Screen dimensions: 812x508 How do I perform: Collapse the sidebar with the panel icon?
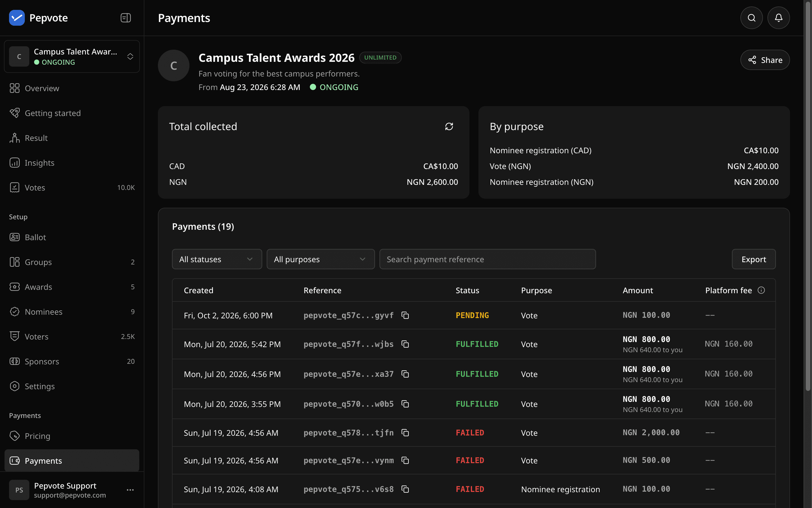tap(125, 18)
